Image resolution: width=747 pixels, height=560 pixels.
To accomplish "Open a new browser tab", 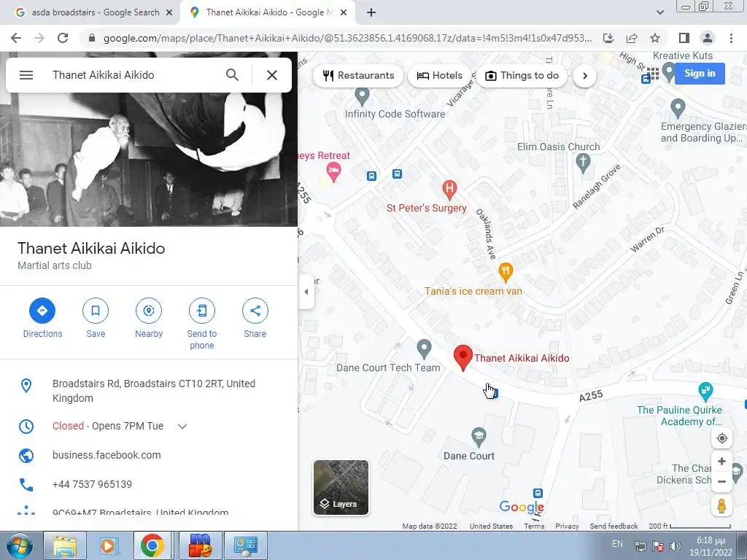I will click(x=371, y=13).
